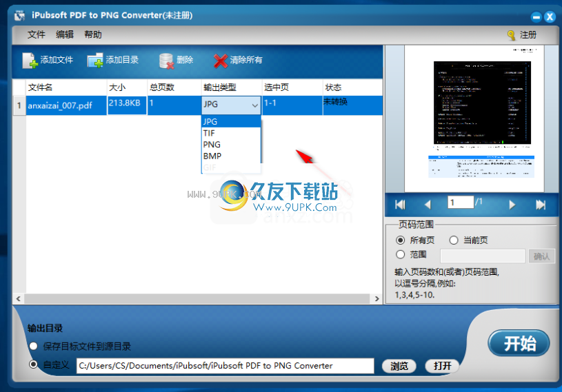Click the red X Clear All icon
562x392 pixels.
221,61
